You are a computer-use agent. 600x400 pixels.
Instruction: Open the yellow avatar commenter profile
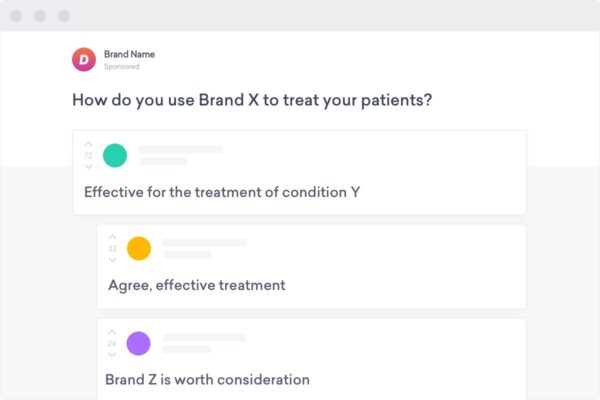click(139, 248)
